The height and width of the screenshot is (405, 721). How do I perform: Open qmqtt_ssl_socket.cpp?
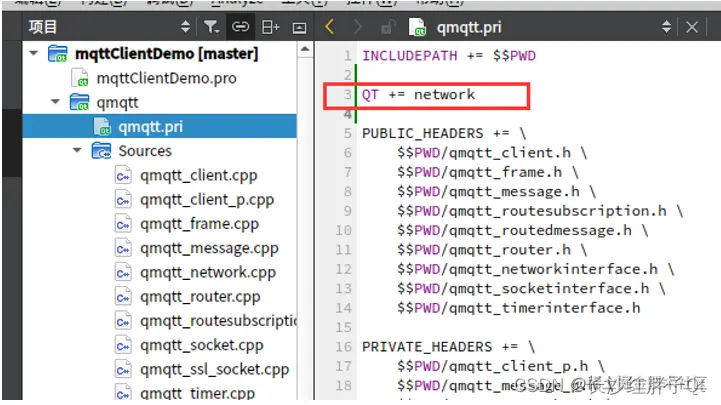(215, 370)
